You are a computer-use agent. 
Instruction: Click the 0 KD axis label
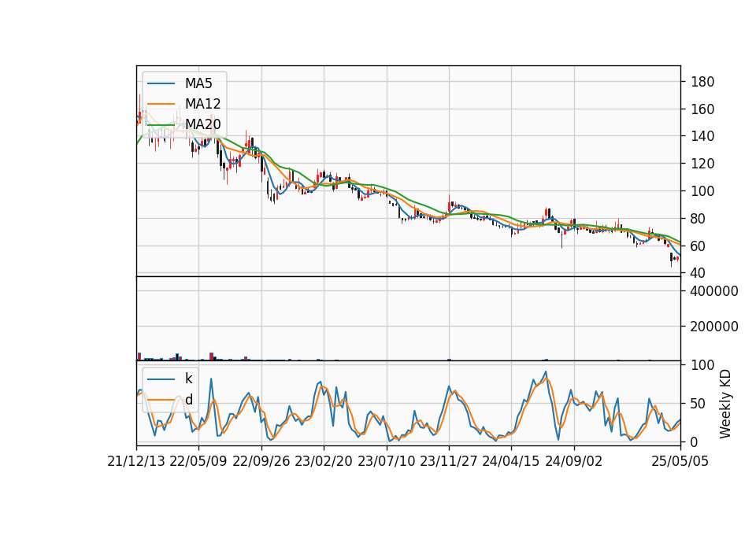point(695,441)
